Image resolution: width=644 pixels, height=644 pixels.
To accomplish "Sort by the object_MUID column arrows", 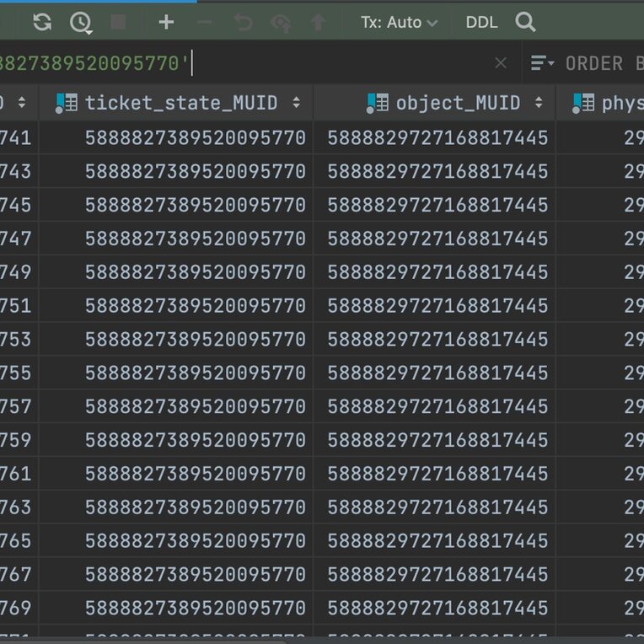I will coord(539,103).
